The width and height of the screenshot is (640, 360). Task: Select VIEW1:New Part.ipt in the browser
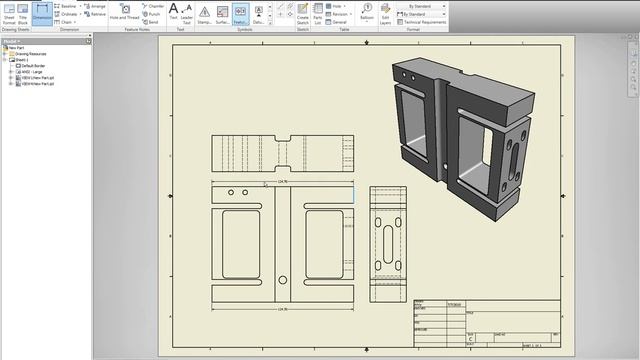38,78
